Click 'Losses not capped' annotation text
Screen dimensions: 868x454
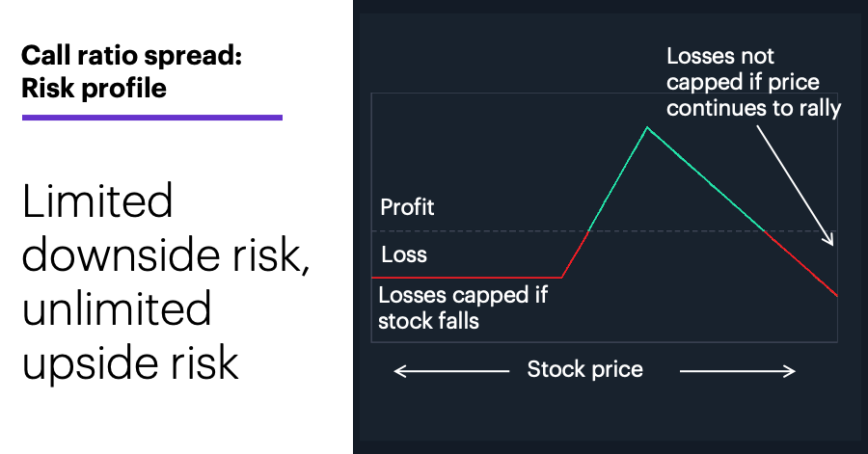753,82
